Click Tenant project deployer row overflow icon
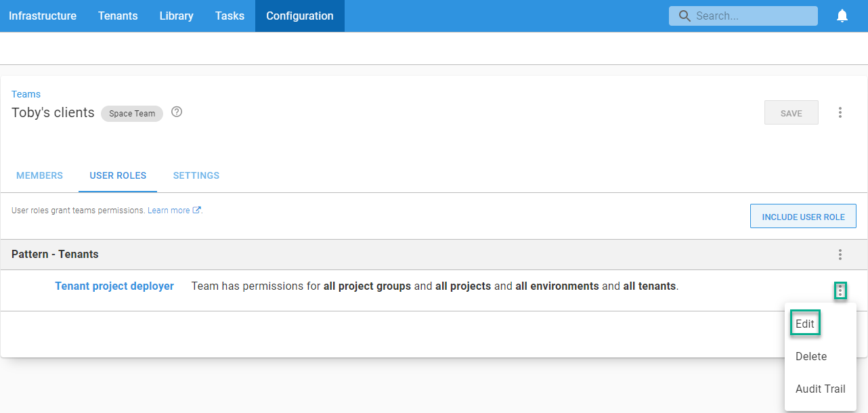868x413 pixels. point(840,291)
